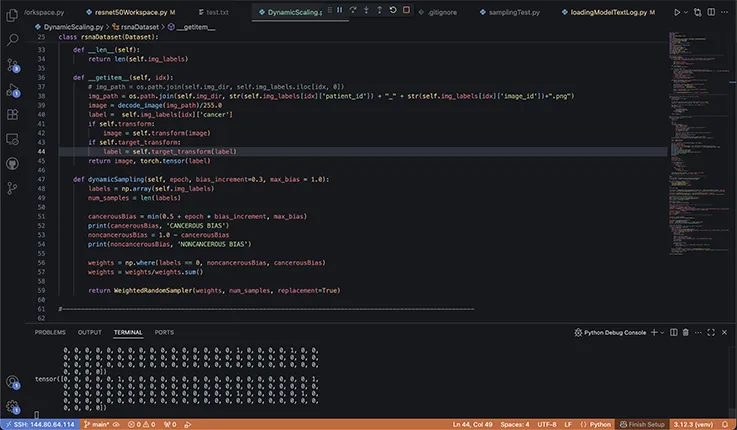Change line ending via LF
The width and height of the screenshot is (737, 430).
568,424
